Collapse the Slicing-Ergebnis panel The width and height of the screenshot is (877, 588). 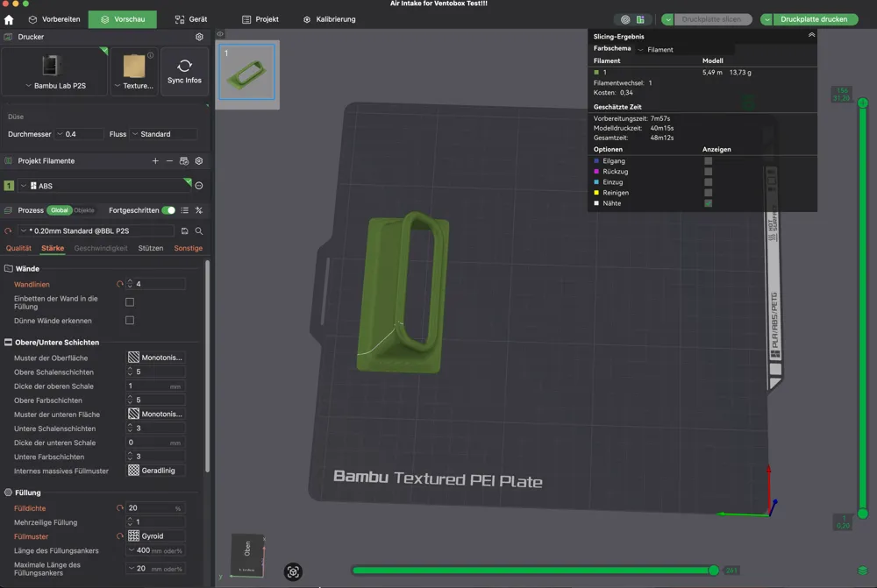point(811,35)
